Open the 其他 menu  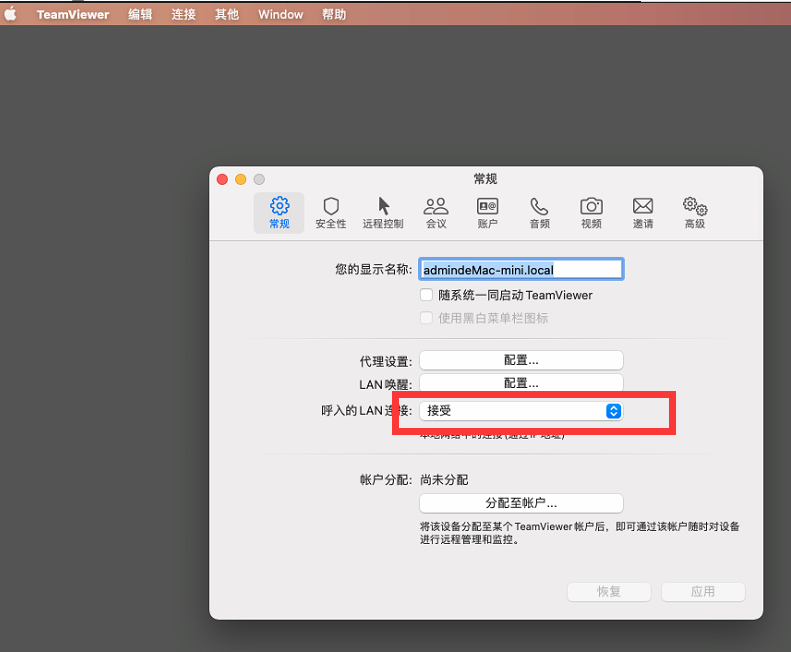(227, 14)
